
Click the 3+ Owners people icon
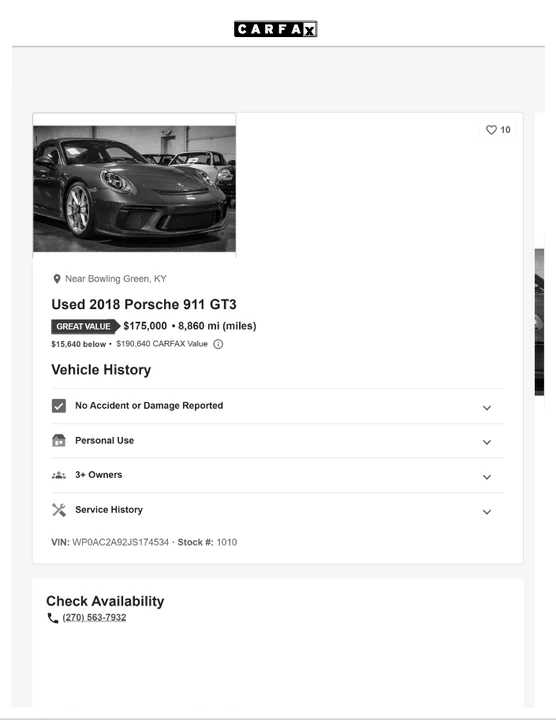59,475
